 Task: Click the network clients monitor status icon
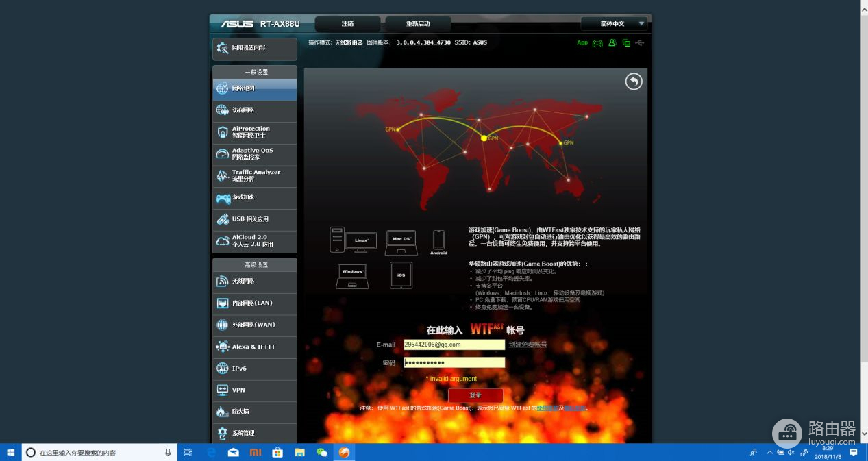[x=626, y=43]
